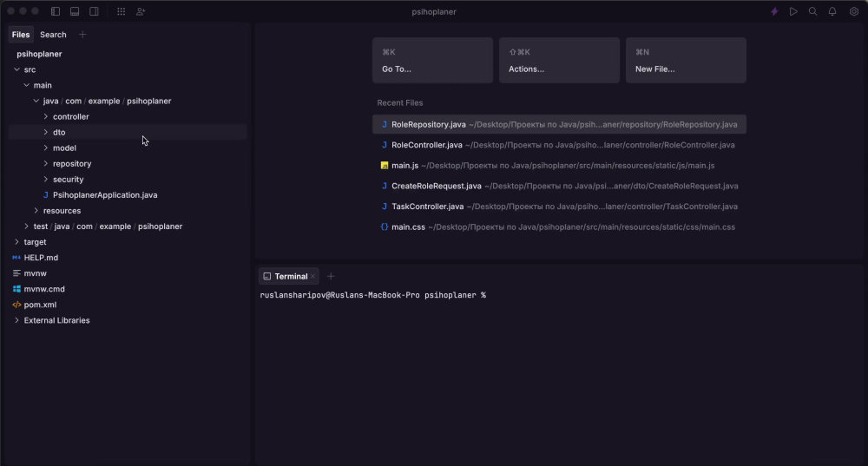Click the Actions... button
The height and width of the screenshot is (466, 868).
point(559,61)
